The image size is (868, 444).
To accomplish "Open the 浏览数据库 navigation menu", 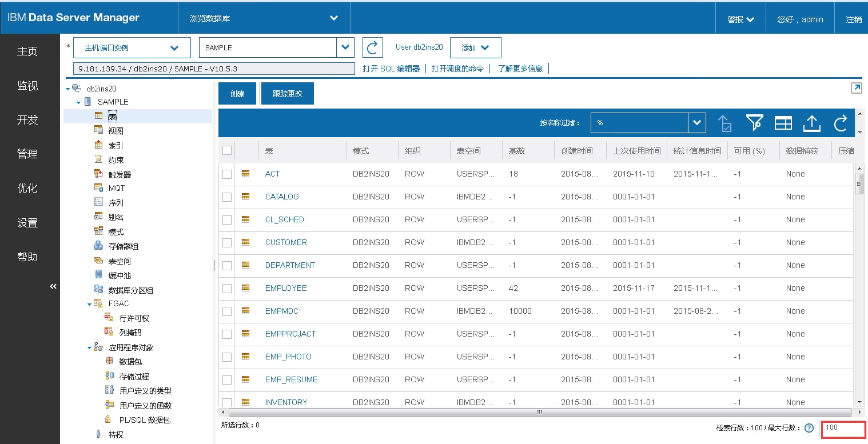I will point(264,18).
